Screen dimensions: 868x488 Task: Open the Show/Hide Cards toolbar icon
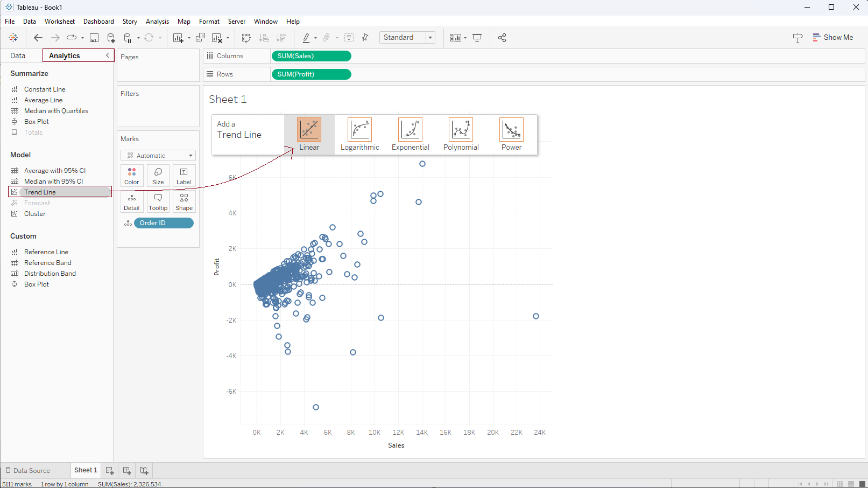456,38
